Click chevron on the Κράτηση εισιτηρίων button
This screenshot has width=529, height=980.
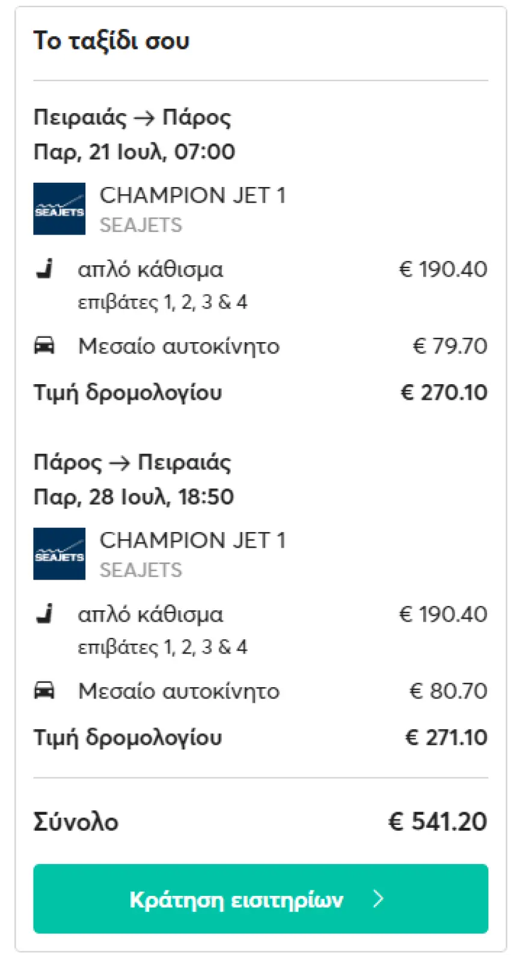point(378,899)
